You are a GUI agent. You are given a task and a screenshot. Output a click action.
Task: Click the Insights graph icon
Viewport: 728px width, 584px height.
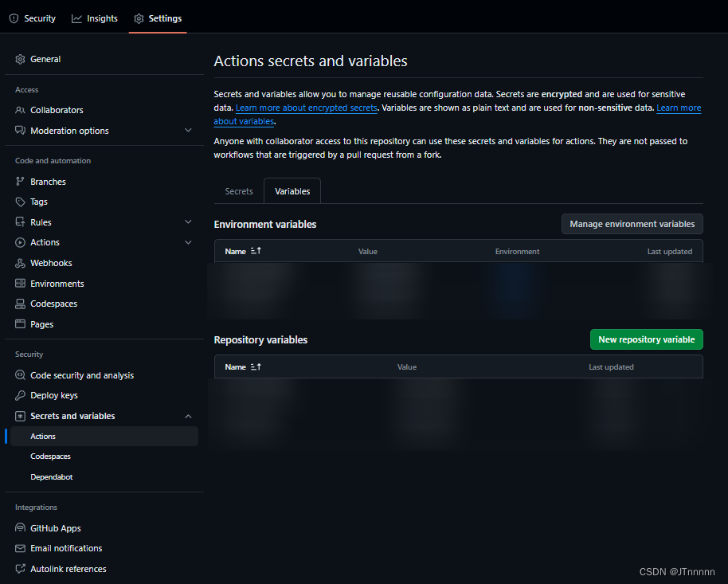(76, 18)
